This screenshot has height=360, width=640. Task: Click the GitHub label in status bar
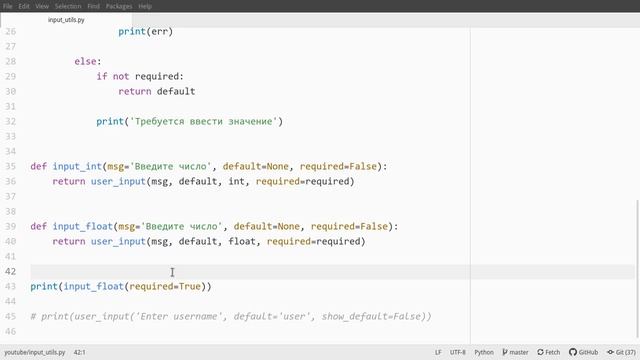(588, 352)
